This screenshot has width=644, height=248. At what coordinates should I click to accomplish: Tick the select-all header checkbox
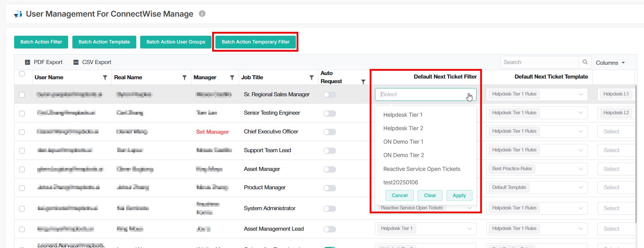point(22,74)
